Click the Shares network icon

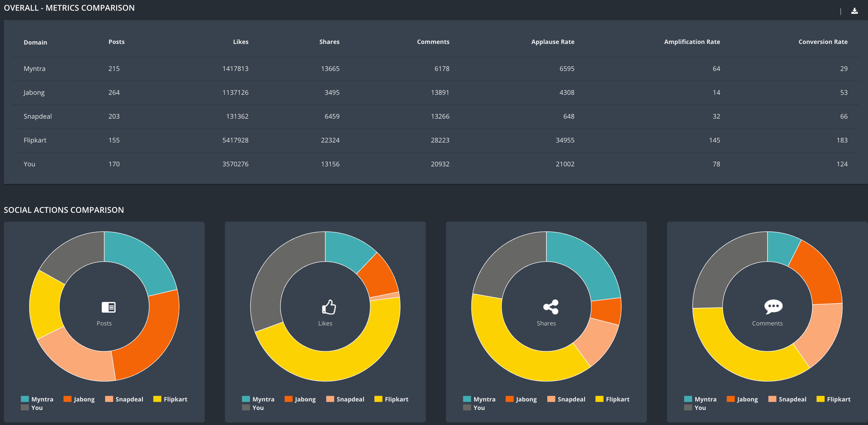point(551,307)
